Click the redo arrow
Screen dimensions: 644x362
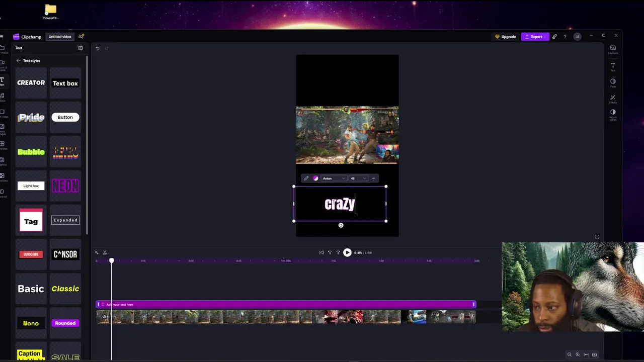coord(107,48)
